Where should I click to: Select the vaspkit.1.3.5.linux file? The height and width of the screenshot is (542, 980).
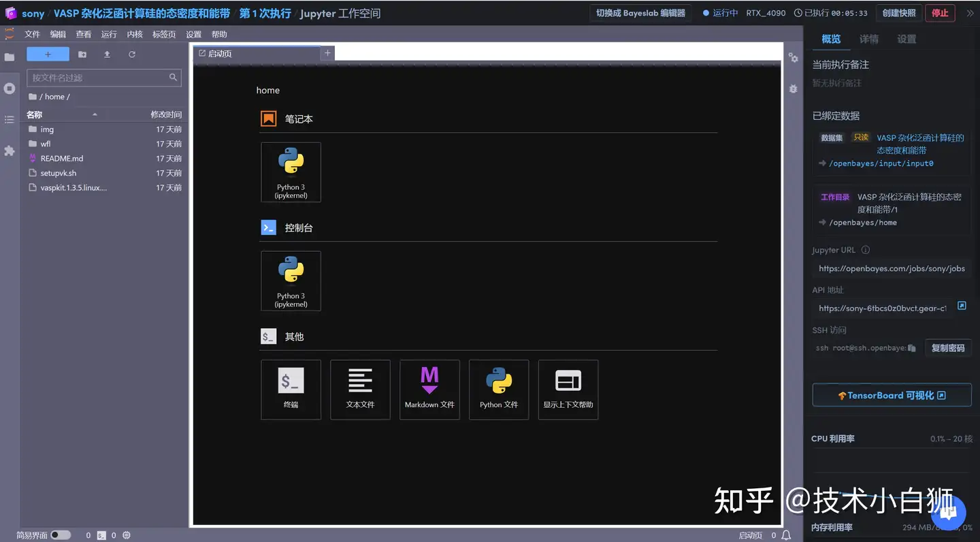click(104, 188)
